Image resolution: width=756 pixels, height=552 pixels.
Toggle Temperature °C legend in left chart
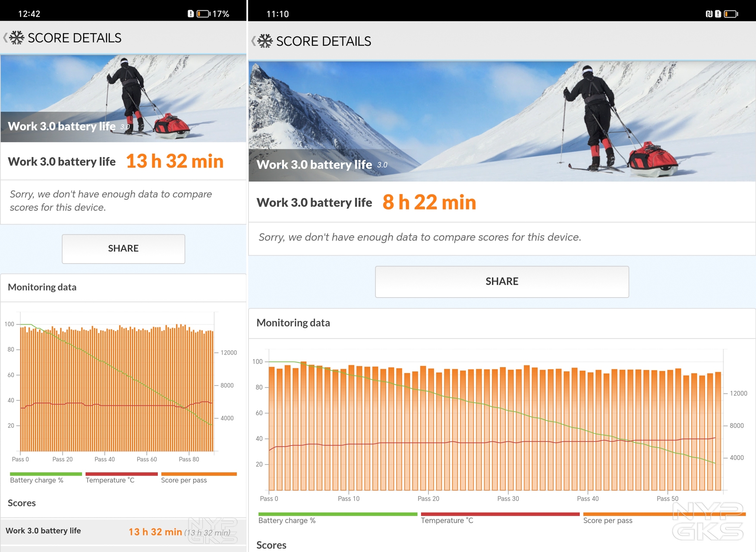click(x=110, y=480)
